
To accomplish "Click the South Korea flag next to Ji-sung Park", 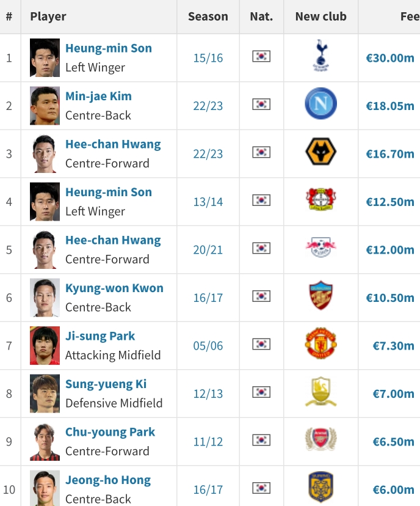I will (x=261, y=344).
